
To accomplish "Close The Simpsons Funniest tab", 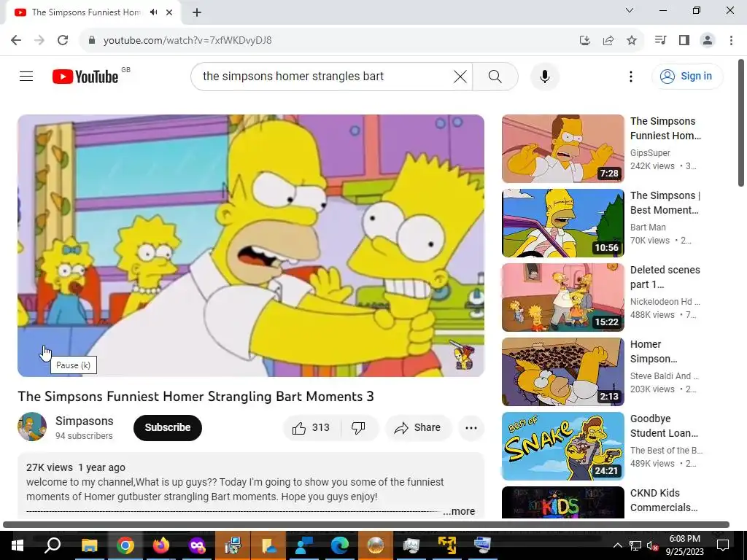I will tap(169, 12).
